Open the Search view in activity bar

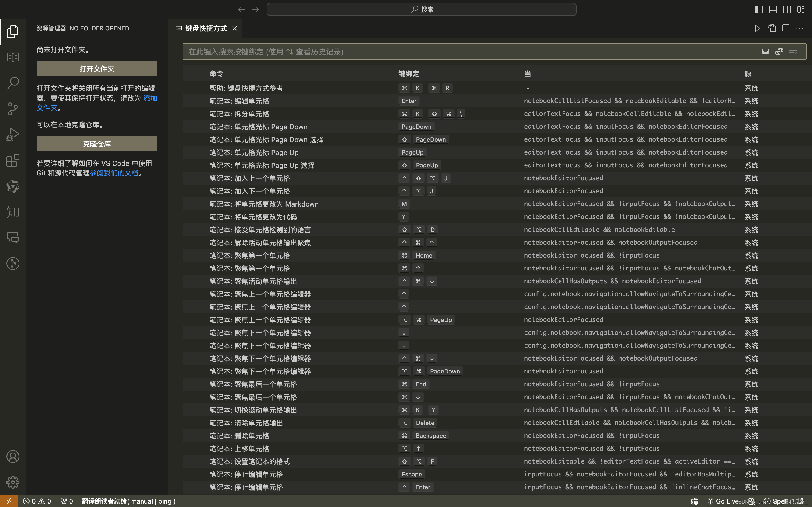(x=13, y=83)
